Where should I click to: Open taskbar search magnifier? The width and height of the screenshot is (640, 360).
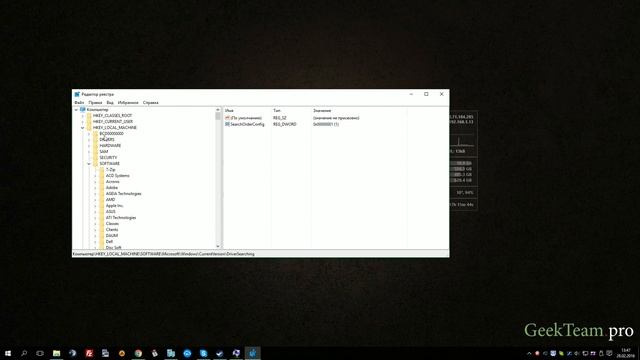click(24, 353)
